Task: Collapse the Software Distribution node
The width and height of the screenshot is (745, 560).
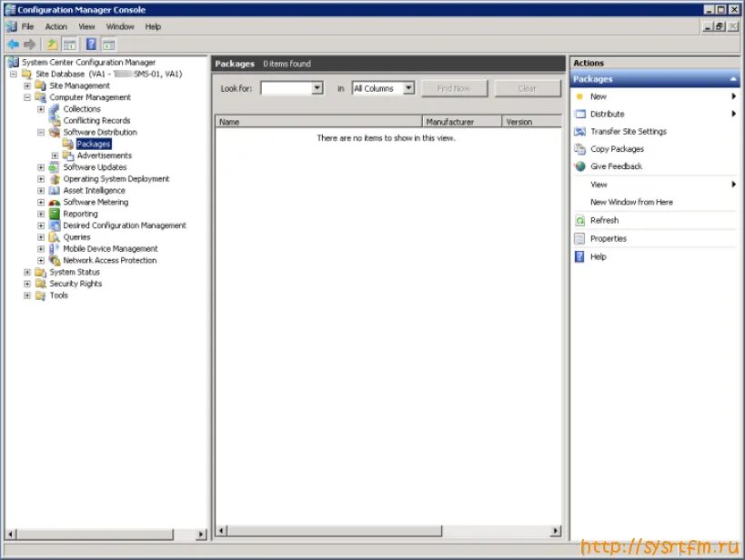Action: pyautogui.click(x=41, y=133)
